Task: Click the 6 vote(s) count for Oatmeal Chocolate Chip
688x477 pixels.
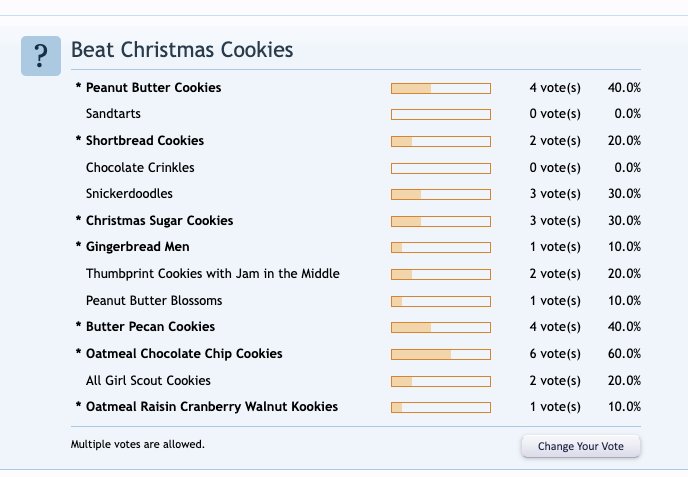Action: [555, 354]
